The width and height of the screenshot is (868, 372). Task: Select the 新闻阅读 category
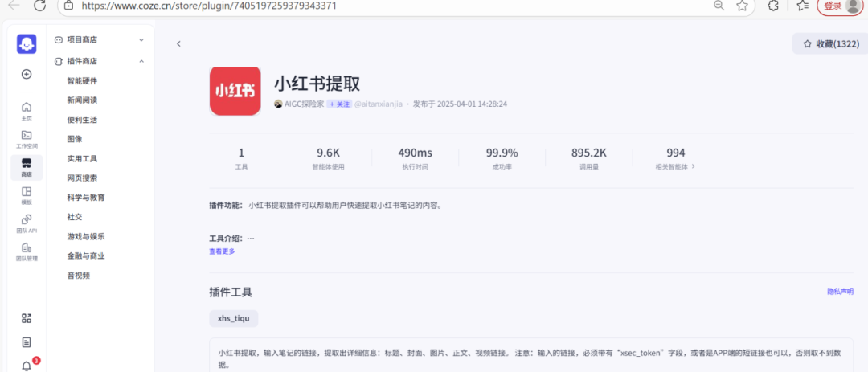tap(83, 100)
